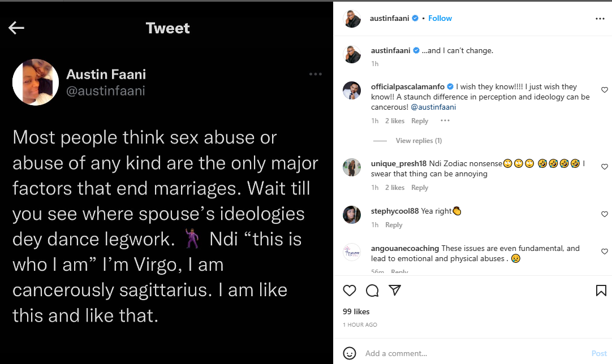Screen dimensions: 612x364
Task: Click the @austinfaani mention link
Action: 433,107
